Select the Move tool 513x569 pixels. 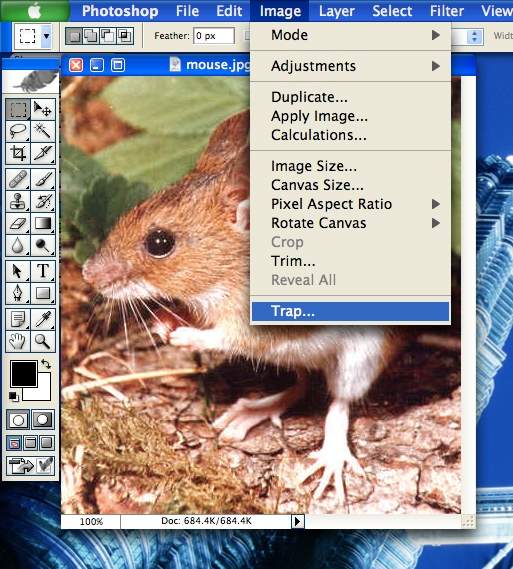(43, 109)
